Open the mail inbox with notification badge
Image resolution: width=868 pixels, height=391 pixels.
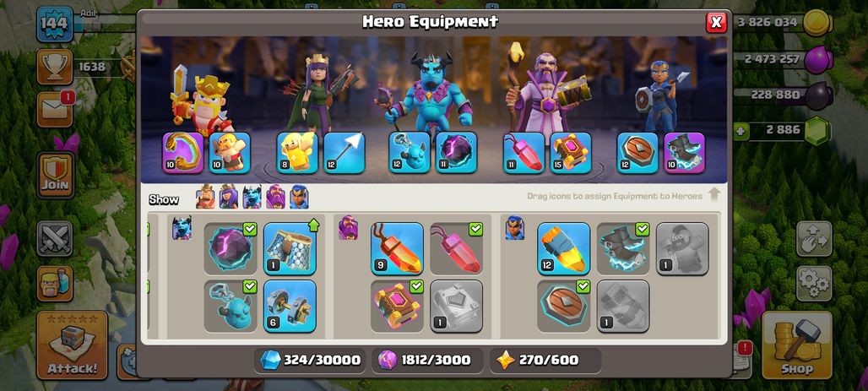click(55, 109)
